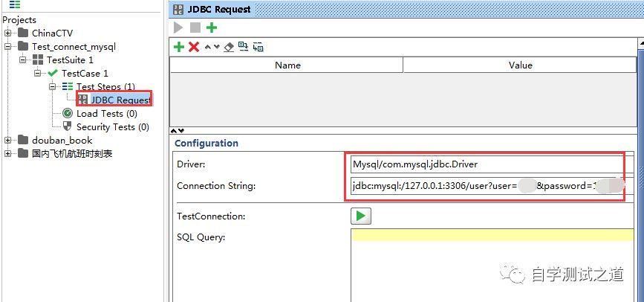Click the navigator list icon above Projects
644x302 pixels.
pyautogui.click(x=15, y=5)
